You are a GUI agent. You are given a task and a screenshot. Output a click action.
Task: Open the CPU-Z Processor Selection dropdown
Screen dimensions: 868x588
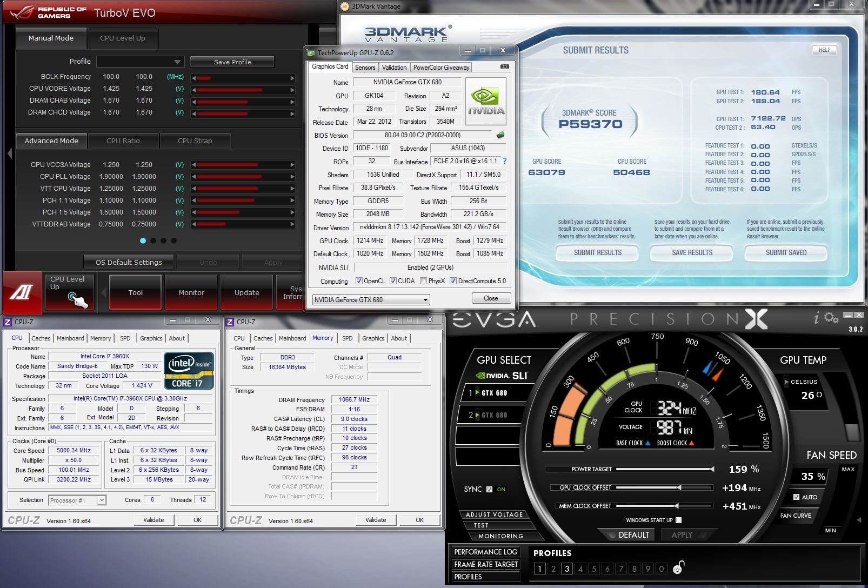77,500
